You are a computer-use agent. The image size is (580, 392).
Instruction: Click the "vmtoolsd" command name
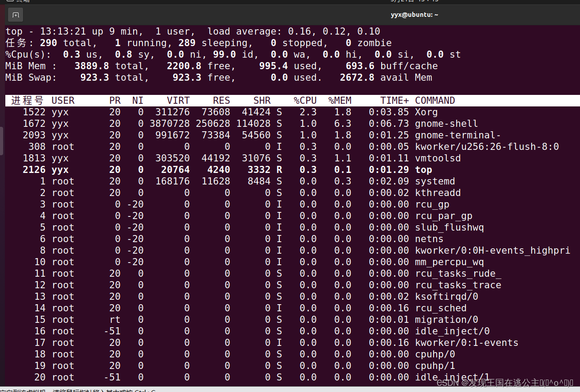[x=438, y=158]
